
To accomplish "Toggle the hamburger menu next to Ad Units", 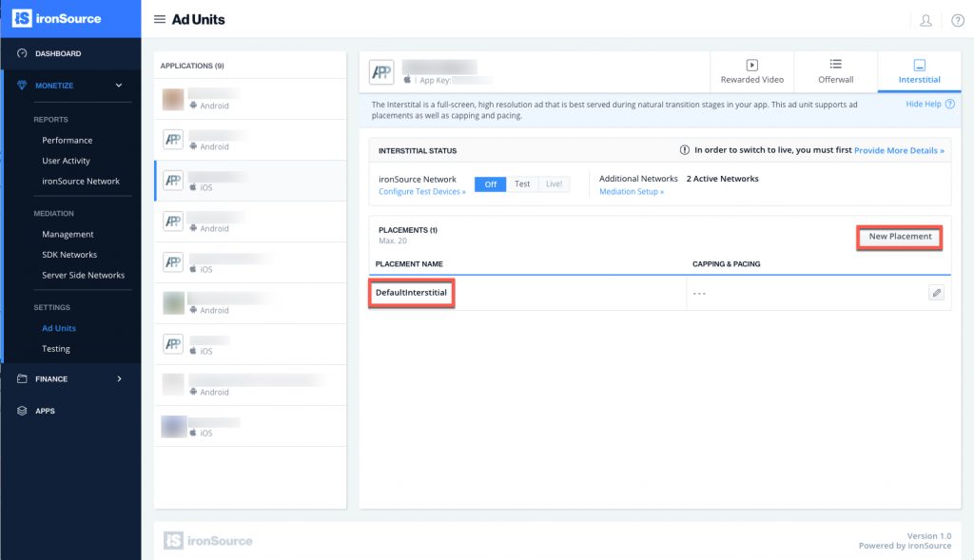I will (160, 19).
